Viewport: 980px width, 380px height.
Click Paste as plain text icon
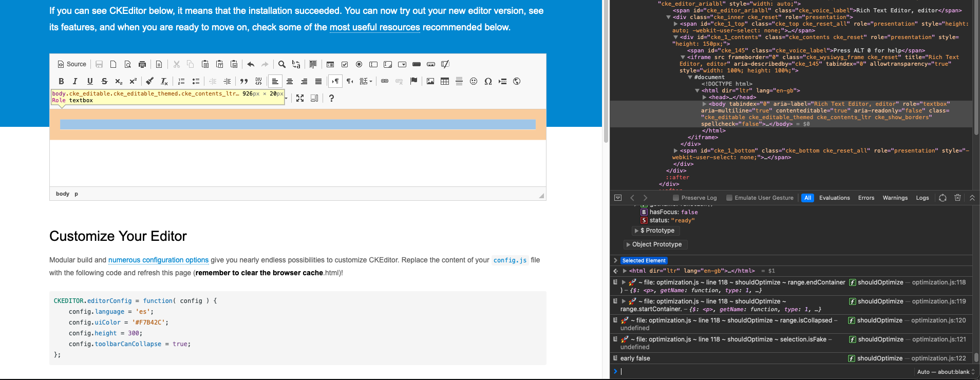point(219,64)
